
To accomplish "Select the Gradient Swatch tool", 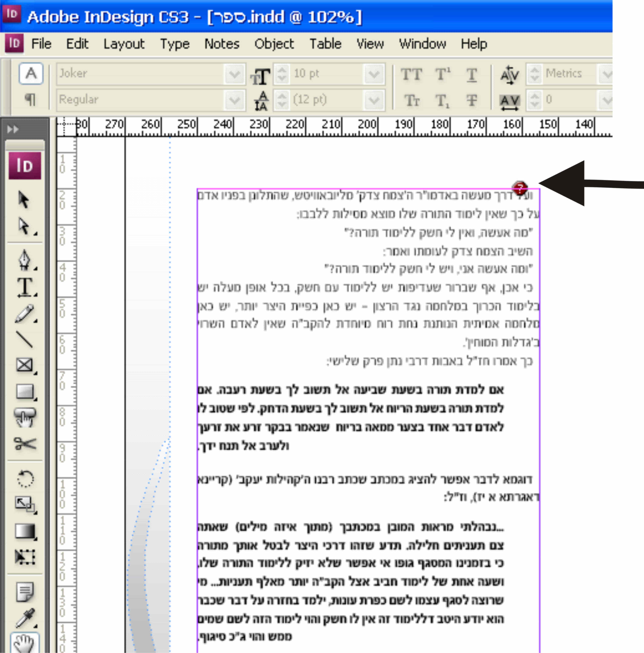I will [25, 531].
